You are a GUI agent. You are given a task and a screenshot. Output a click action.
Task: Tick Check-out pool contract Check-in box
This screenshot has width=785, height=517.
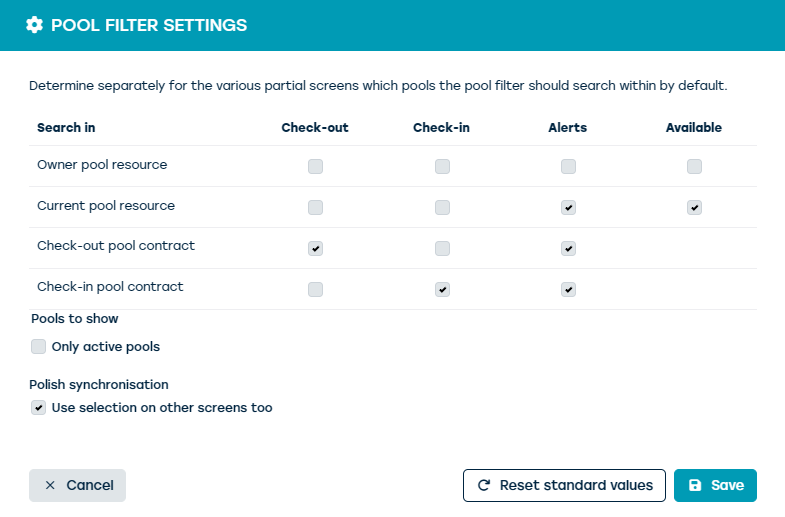click(x=442, y=249)
